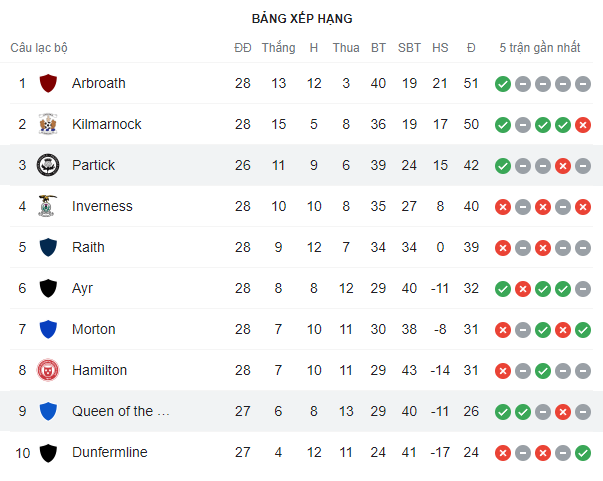The image size is (603, 481).
Task: Click the Hamilton club crest icon
Action: coord(48,370)
